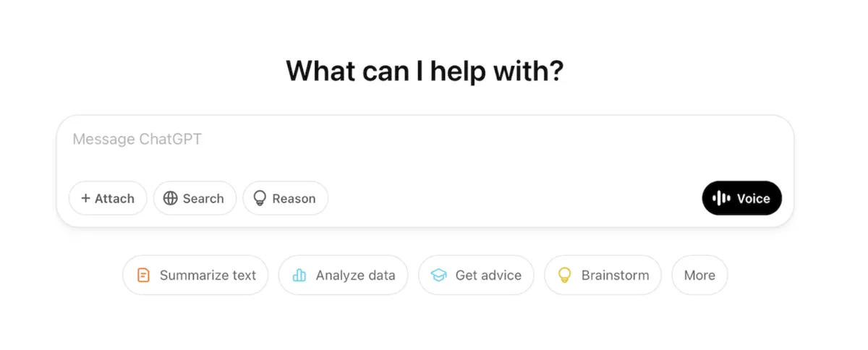Open the Attach file options
The height and width of the screenshot is (350, 868).
(x=108, y=199)
